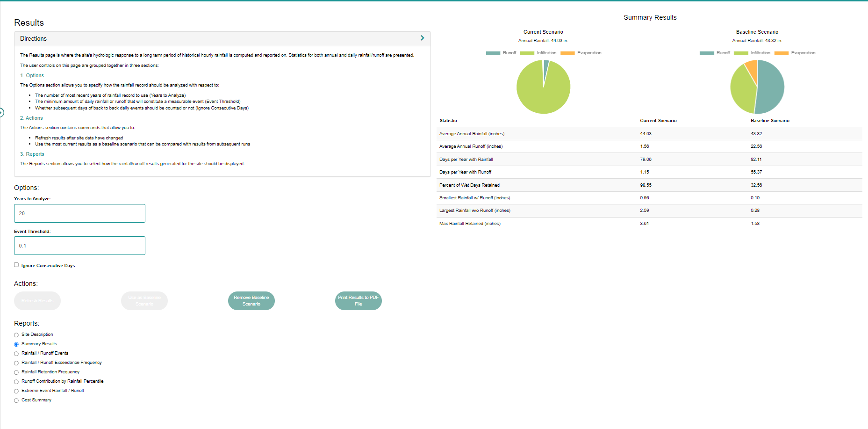The image size is (868, 429).
Task: Click Smallest Rainfall w/ Runoff (inches) label
Action: point(474,198)
